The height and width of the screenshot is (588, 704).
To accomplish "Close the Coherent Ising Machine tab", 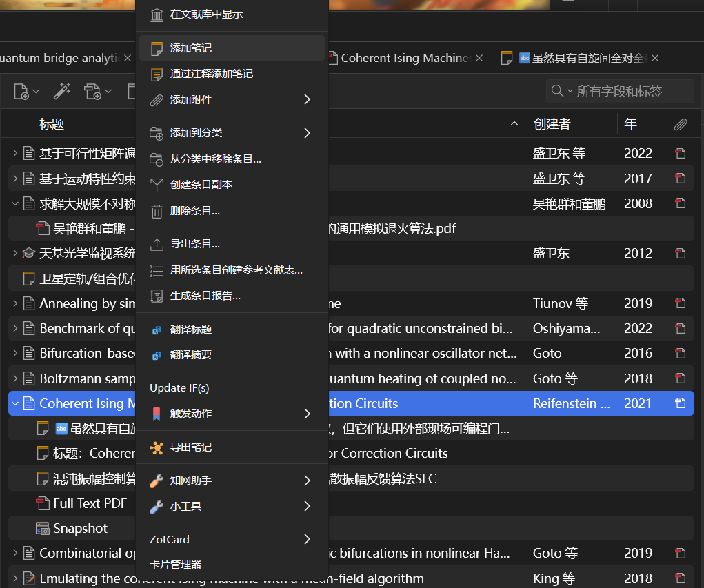I will pyautogui.click(x=479, y=58).
